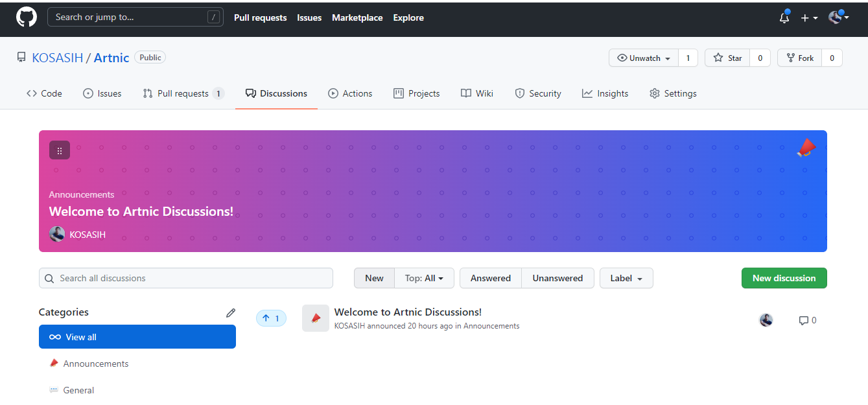868x405 pixels.
Task: Open the plus create-new menu
Action: tap(809, 18)
